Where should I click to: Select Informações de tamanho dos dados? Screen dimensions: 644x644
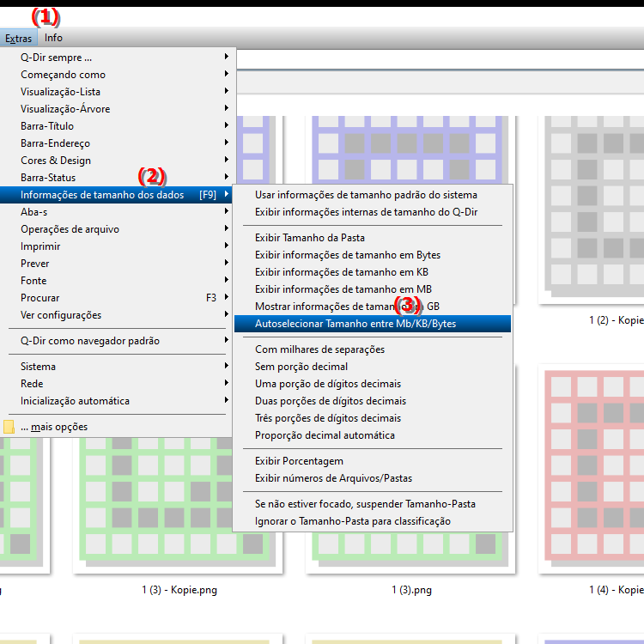pos(117,195)
